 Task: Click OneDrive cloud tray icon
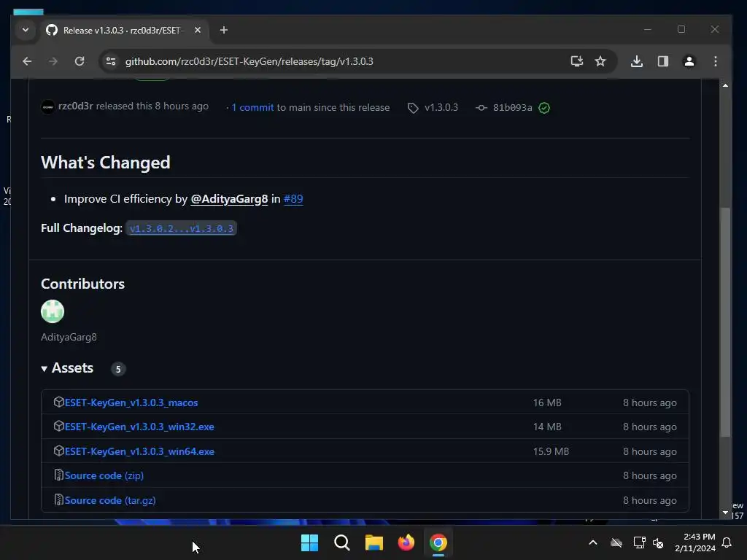click(616, 542)
